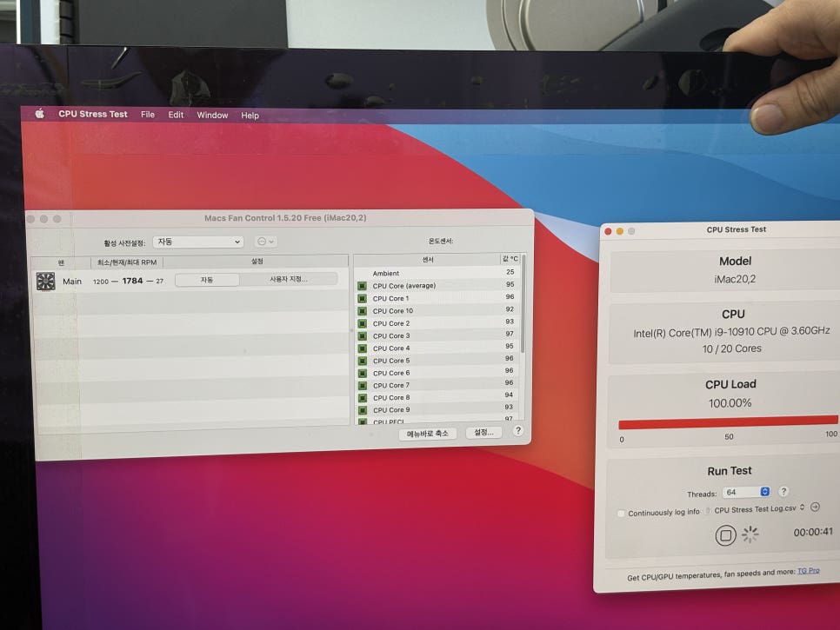
Task: Close the CPU Stress Test window
Action: (608, 231)
